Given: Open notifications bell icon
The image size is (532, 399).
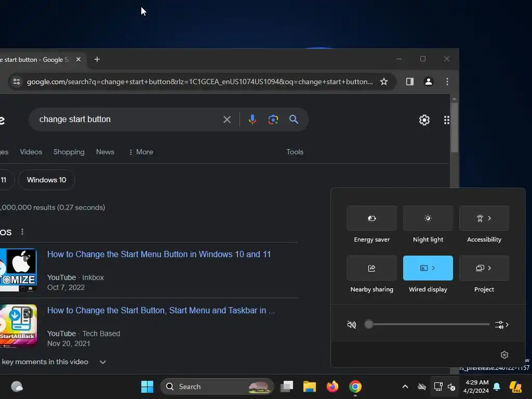Looking at the screenshot, I should click(497, 387).
